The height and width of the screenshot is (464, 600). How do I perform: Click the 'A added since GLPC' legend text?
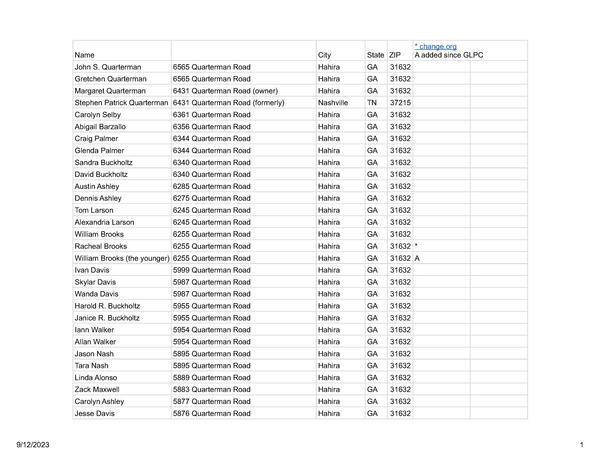(x=449, y=55)
